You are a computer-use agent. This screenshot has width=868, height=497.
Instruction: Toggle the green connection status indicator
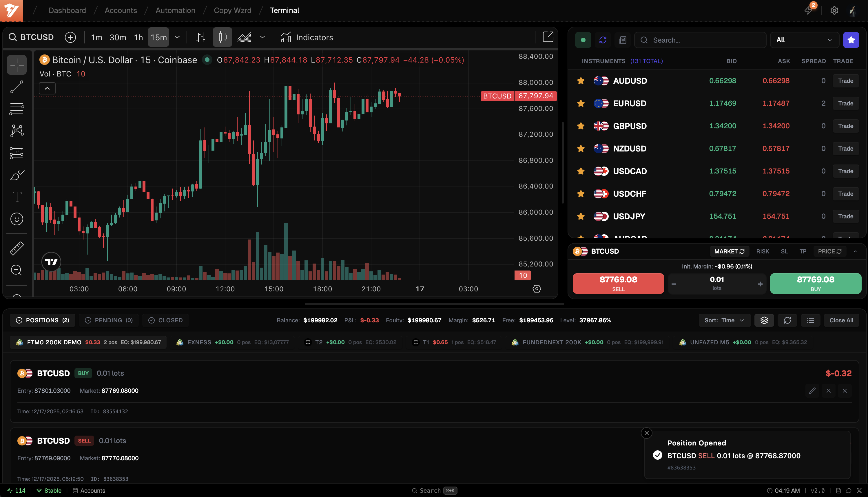pos(583,40)
